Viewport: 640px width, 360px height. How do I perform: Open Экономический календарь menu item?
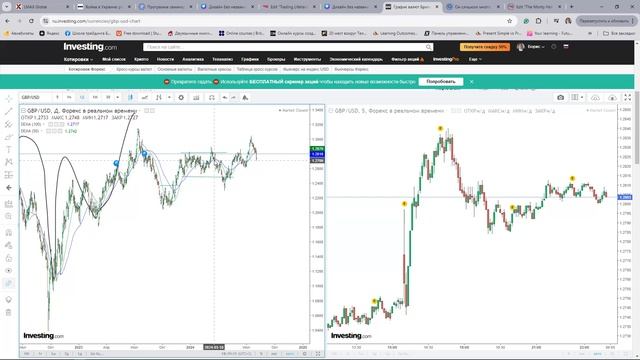coord(356,59)
